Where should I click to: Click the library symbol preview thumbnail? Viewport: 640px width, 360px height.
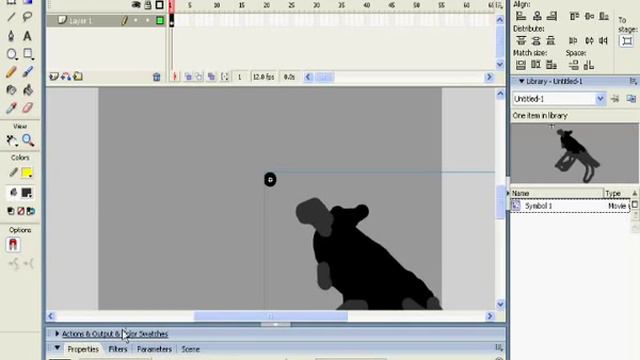(574, 153)
